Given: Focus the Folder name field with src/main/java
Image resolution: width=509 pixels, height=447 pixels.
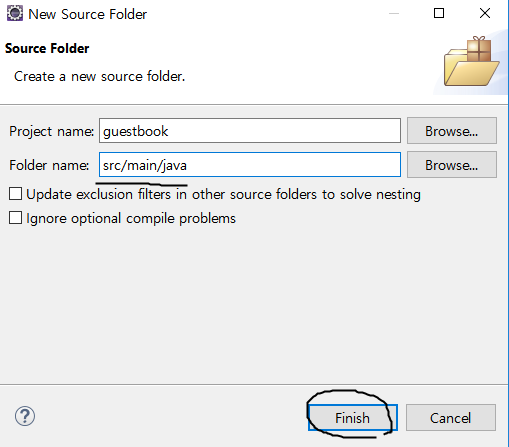Looking at the screenshot, I should coord(250,165).
